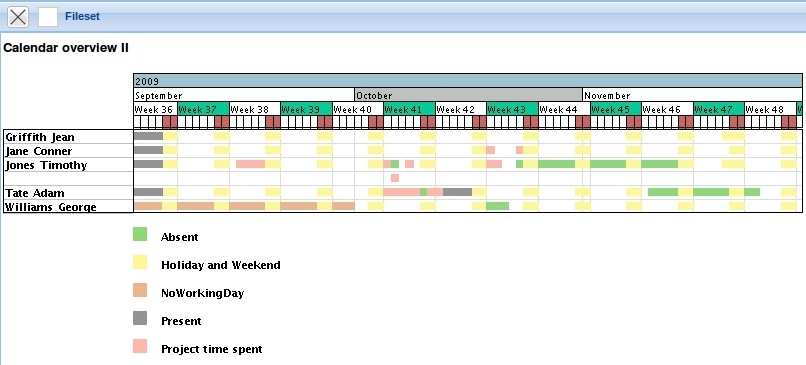Click the Week 41 header cell
The image size is (806, 365).
point(409,109)
